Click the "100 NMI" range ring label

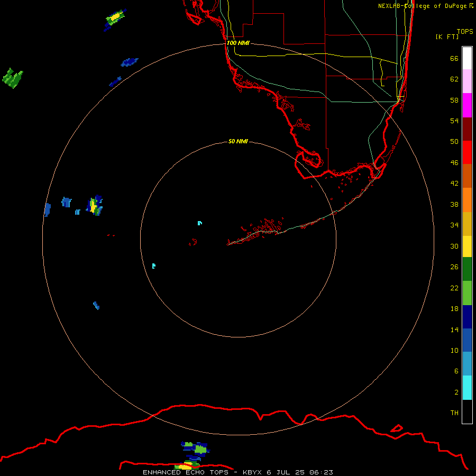[x=238, y=43]
